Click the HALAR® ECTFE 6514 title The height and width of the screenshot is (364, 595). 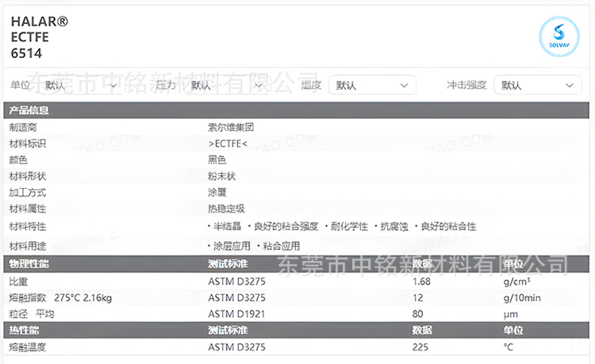pyautogui.click(x=40, y=37)
